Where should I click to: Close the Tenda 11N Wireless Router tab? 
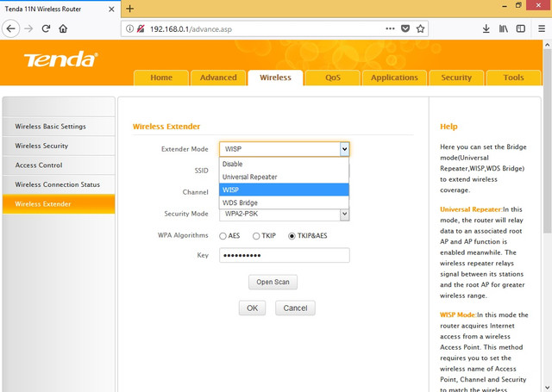tap(111, 9)
